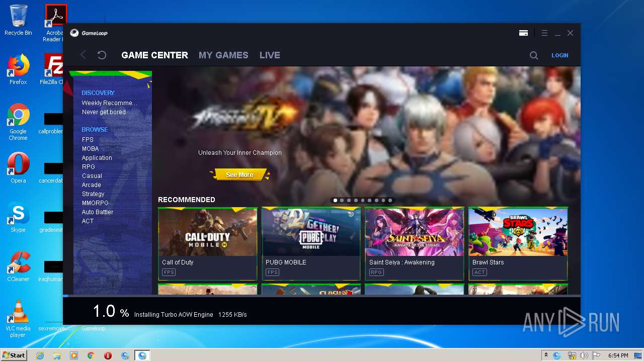Browse Application category
Screen dimensions: 644x362
click(97, 158)
